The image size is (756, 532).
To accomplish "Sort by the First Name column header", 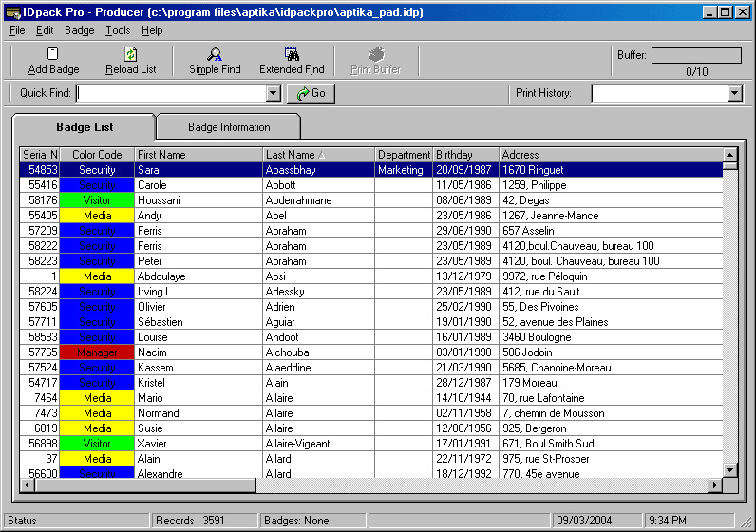I will tap(198, 155).
